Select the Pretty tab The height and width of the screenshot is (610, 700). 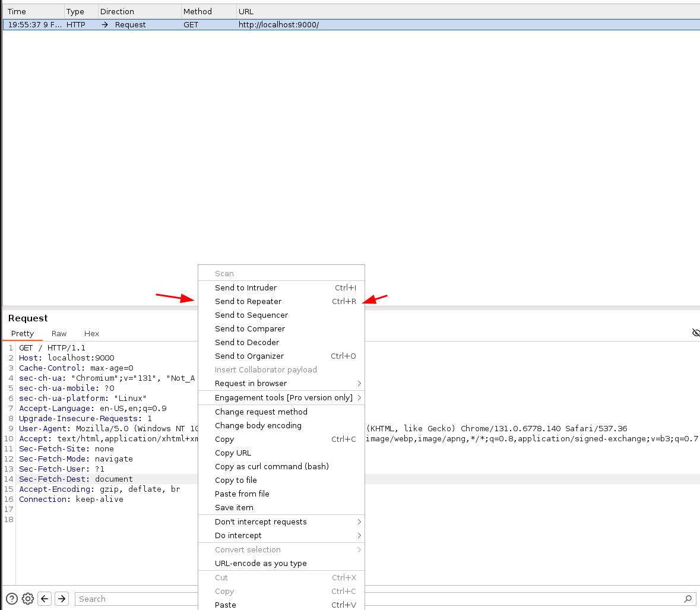(23, 333)
